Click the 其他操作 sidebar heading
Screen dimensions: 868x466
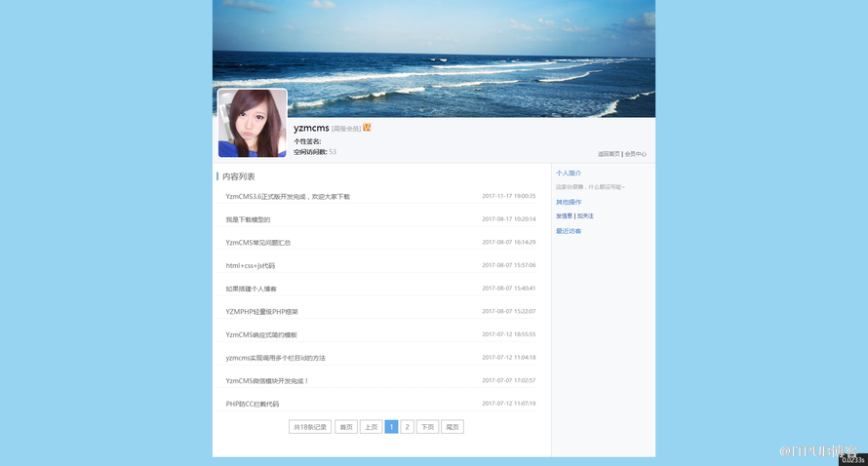pos(569,202)
